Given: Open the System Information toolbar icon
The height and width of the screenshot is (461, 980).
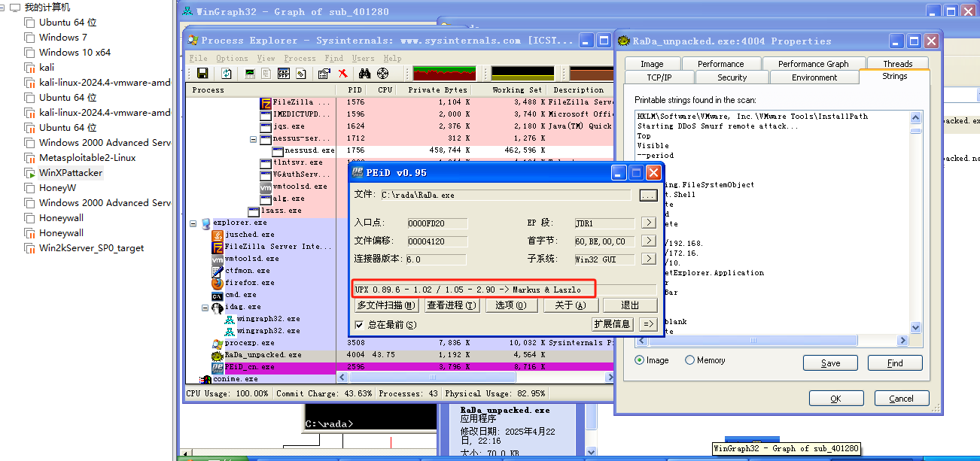Looking at the screenshot, I should tap(250, 73).
